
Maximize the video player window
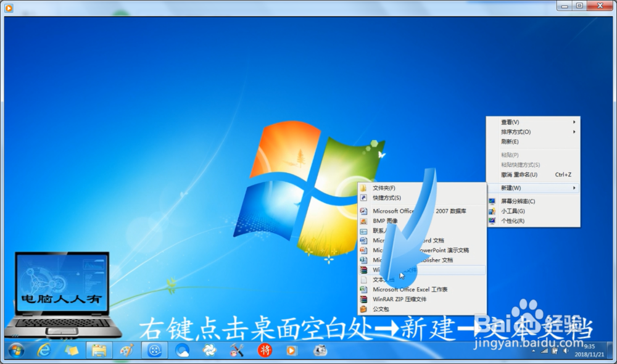click(x=579, y=6)
